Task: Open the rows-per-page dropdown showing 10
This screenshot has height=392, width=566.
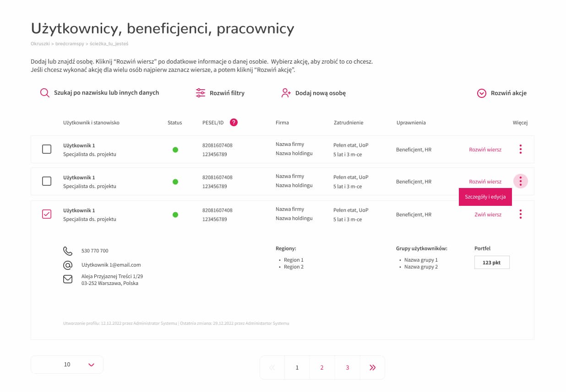Action: point(67,365)
